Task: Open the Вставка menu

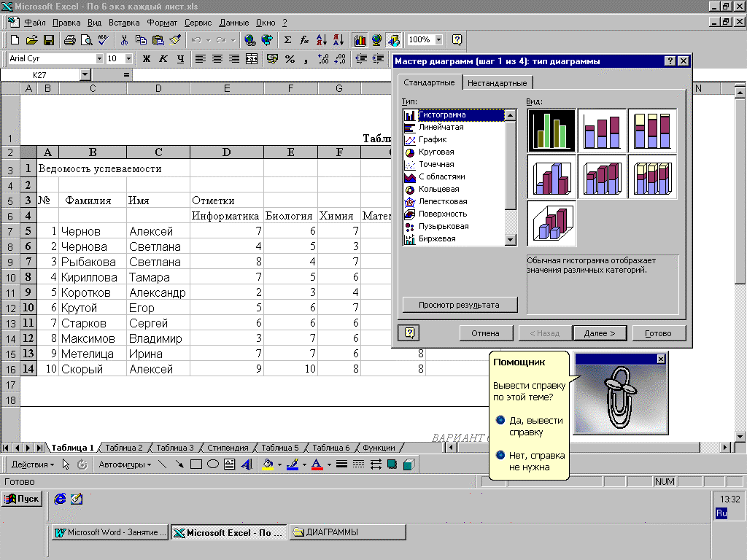Action: (x=124, y=23)
